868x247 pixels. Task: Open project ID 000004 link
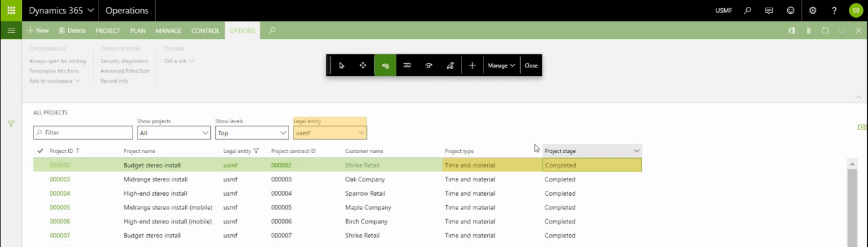60,193
